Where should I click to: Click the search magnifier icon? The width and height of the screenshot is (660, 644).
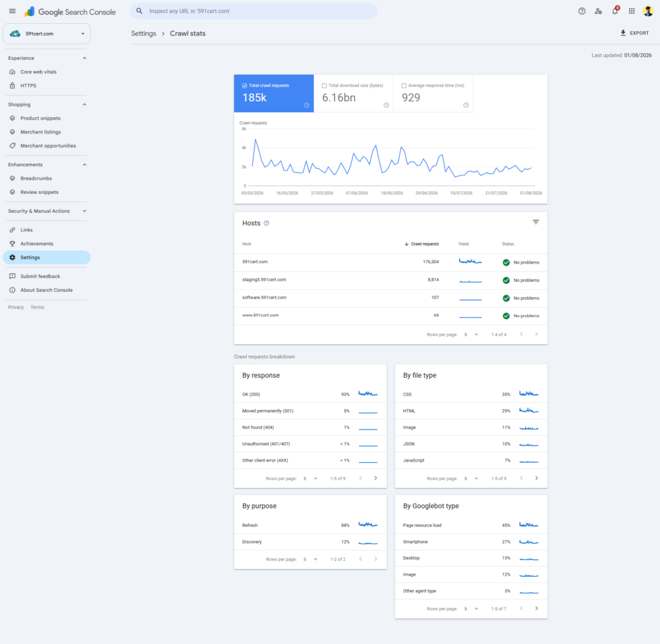[139, 11]
